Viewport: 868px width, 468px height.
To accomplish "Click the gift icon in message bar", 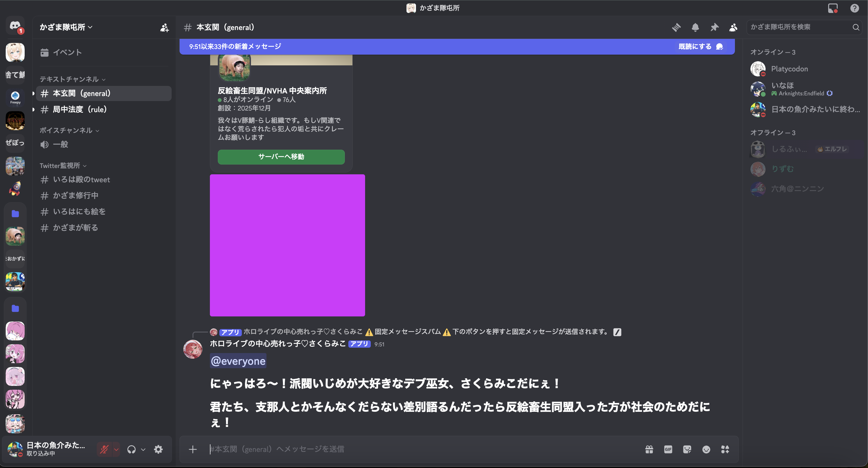I will click(x=649, y=449).
